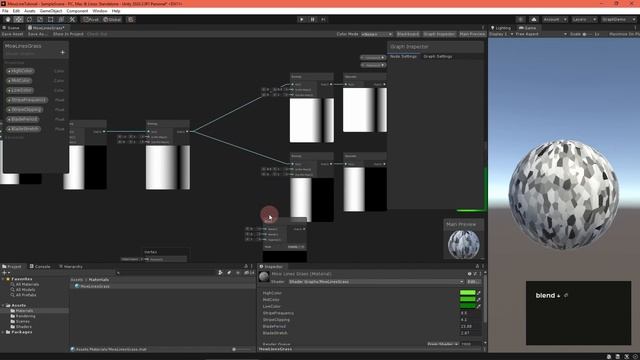Select the Hand view tool
This screenshot has height=360, width=640.
coord(8,19)
